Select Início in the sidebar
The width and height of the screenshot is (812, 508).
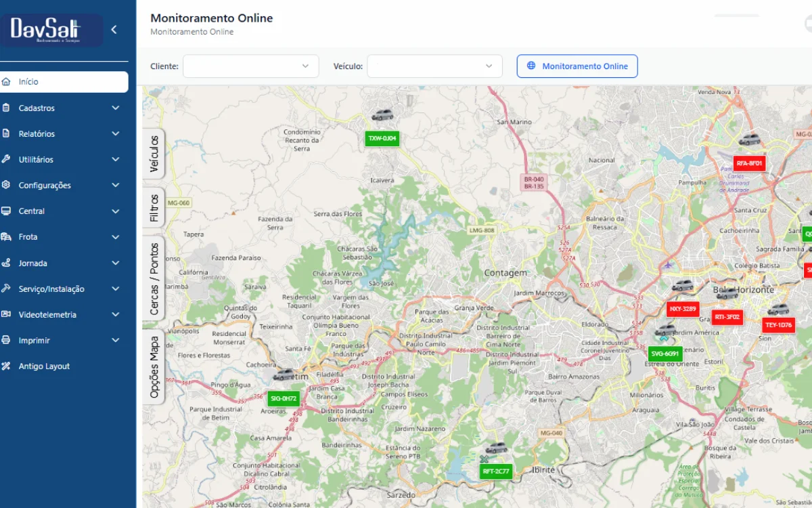coord(64,82)
